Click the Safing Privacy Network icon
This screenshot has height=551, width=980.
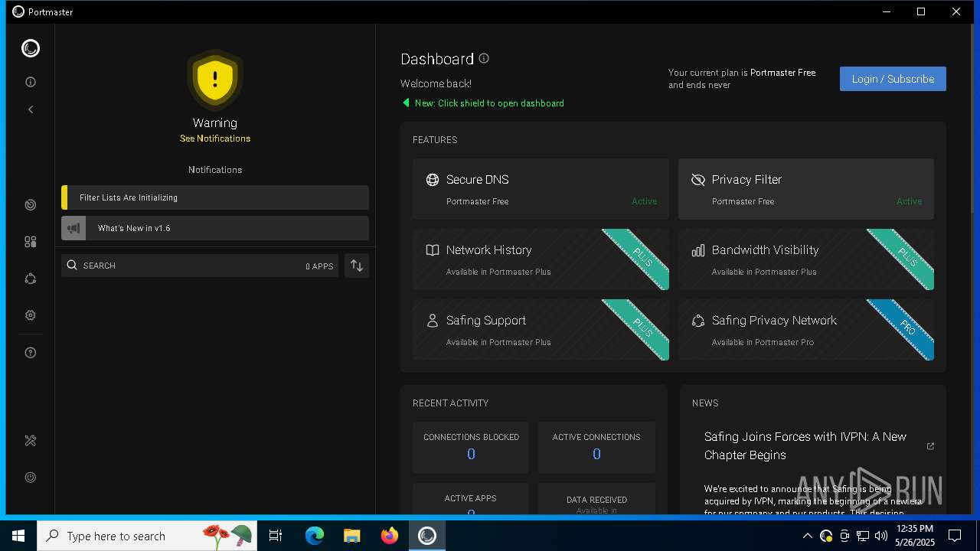click(697, 321)
